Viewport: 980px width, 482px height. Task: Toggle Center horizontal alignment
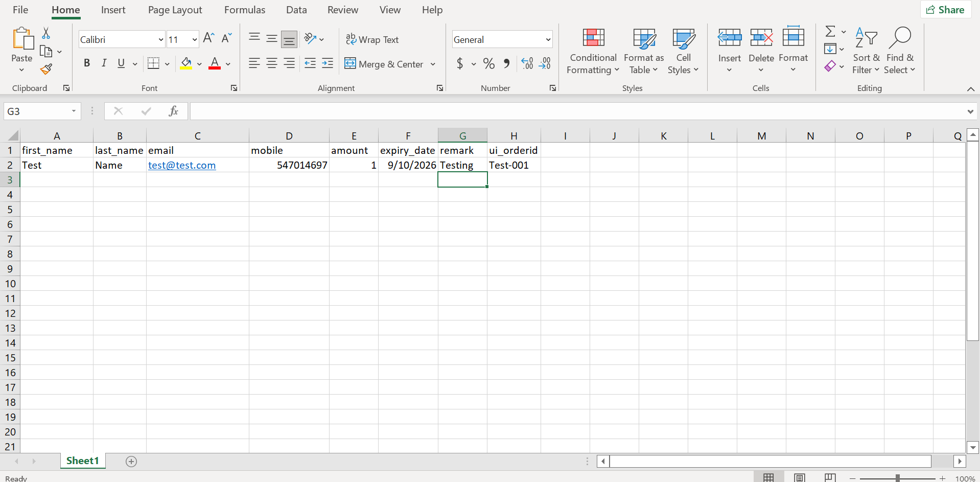tap(272, 63)
